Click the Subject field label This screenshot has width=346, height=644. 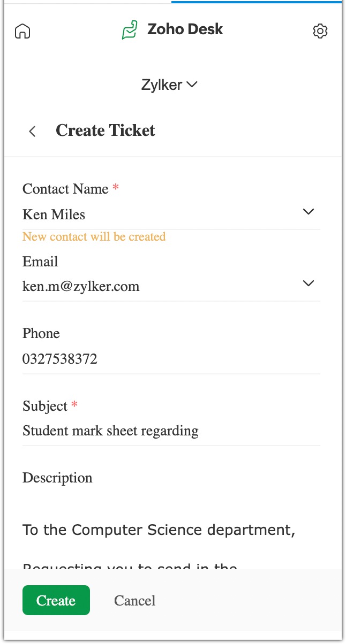45,406
